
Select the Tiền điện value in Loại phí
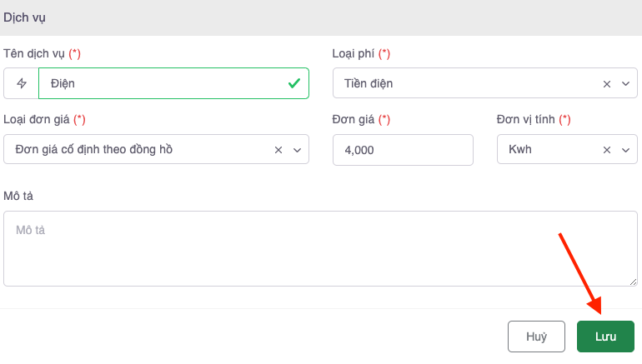[x=369, y=83]
